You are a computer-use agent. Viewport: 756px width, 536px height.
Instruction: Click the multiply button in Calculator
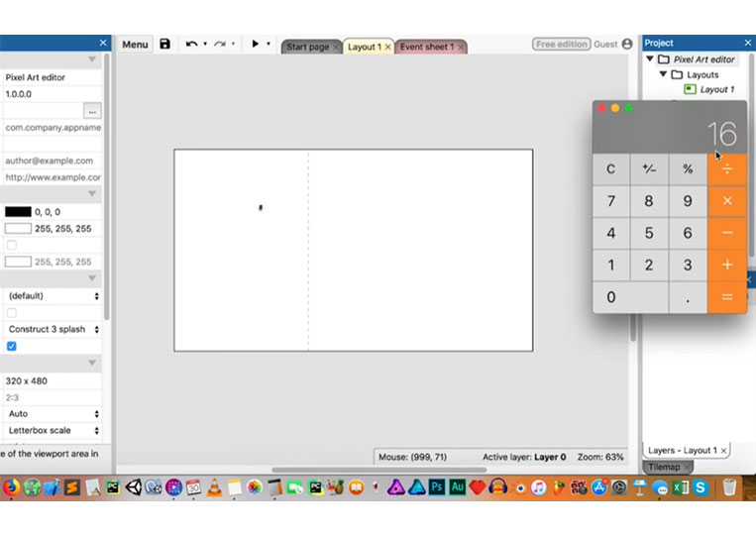pyautogui.click(x=727, y=201)
